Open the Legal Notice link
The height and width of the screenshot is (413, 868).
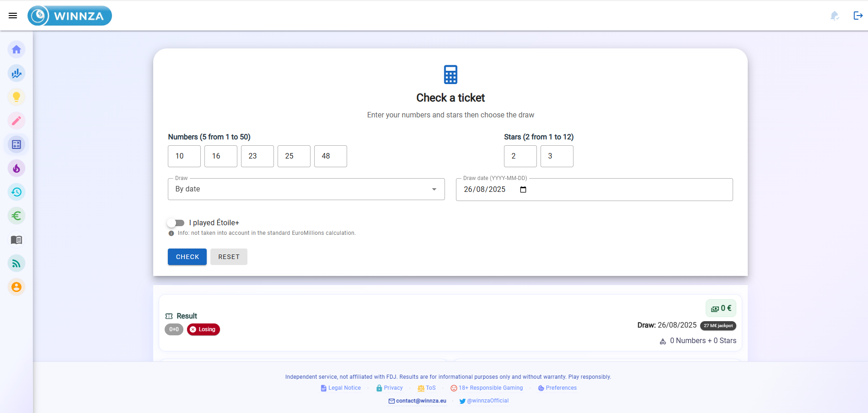click(341, 388)
